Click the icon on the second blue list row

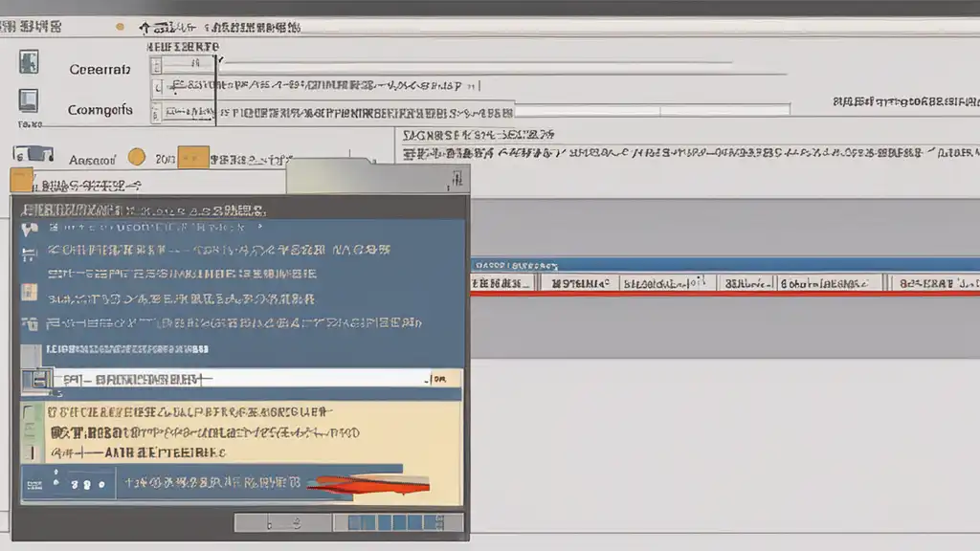tap(29, 254)
